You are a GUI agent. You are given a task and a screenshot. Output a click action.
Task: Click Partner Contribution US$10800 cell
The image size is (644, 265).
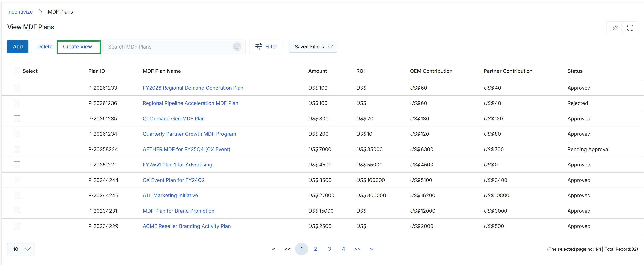click(x=497, y=196)
